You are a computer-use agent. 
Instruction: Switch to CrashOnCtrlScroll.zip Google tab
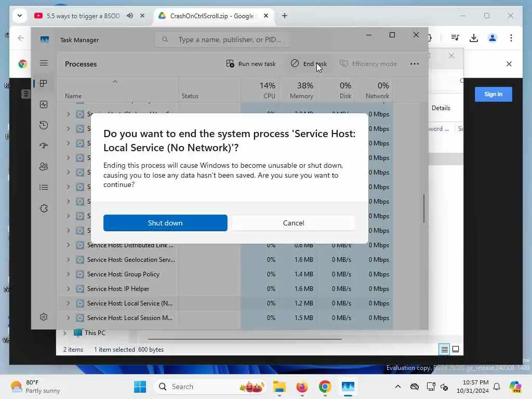[212, 16]
